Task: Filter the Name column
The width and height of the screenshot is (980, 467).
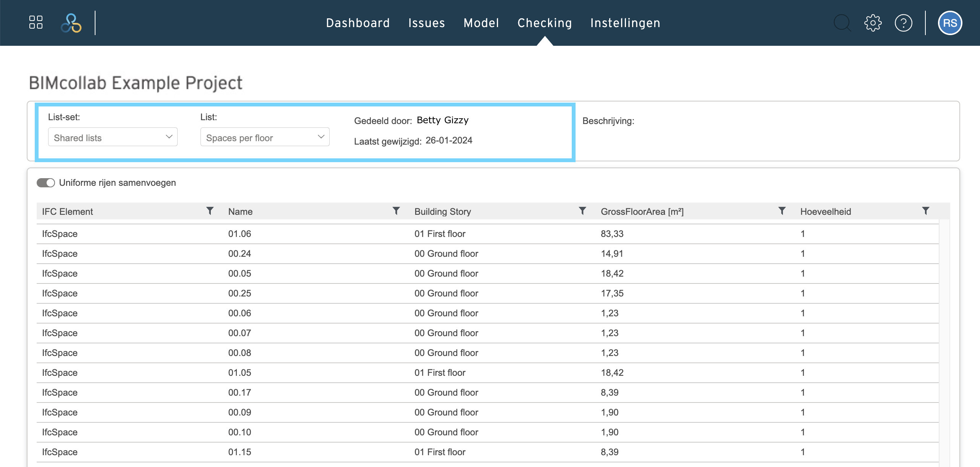Action: pos(396,211)
